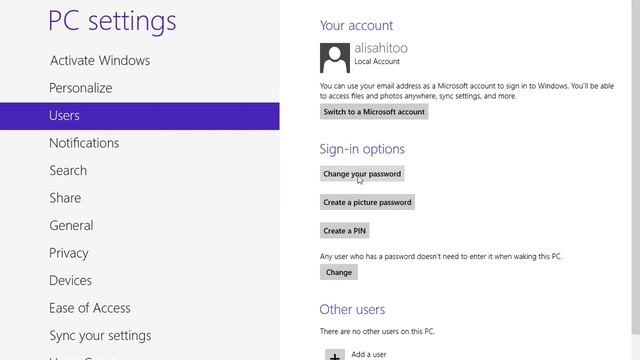Click the Local Account label
Viewport: 640px width, 360px height.
[x=377, y=62]
